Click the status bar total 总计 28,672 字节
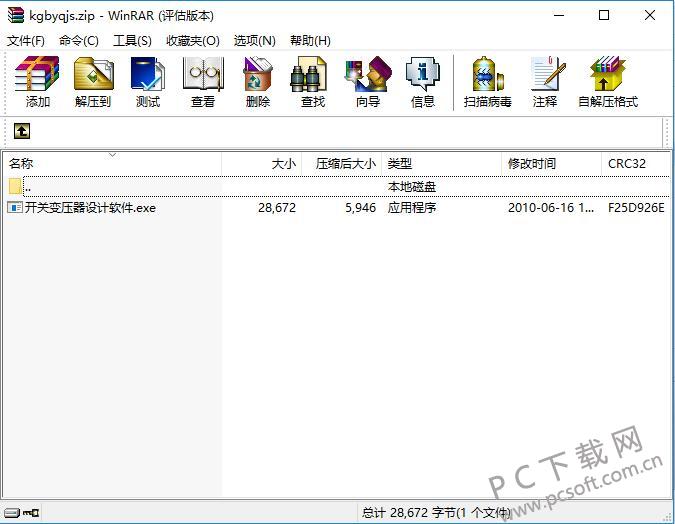675x524 pixels. tap(435, 512)
